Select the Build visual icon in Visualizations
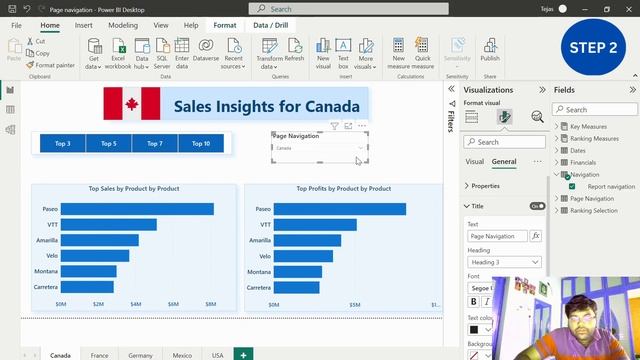Image resolution: width=640 pixels, height=360 pixels. tap(471, 117)
